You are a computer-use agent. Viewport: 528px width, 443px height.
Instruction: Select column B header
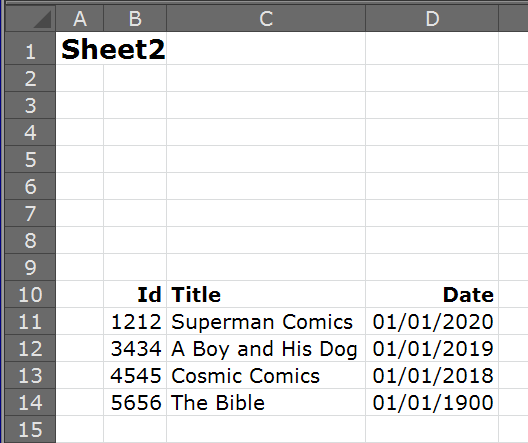(135, 19)
